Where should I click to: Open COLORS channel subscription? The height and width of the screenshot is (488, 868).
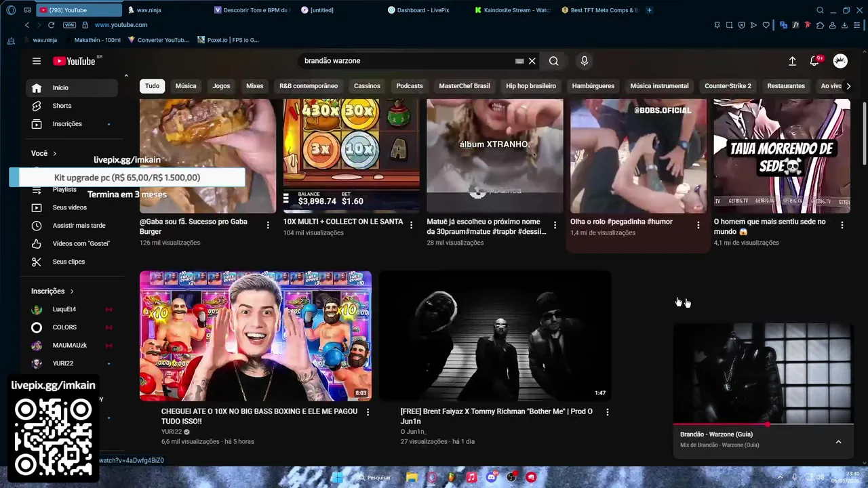72,327
